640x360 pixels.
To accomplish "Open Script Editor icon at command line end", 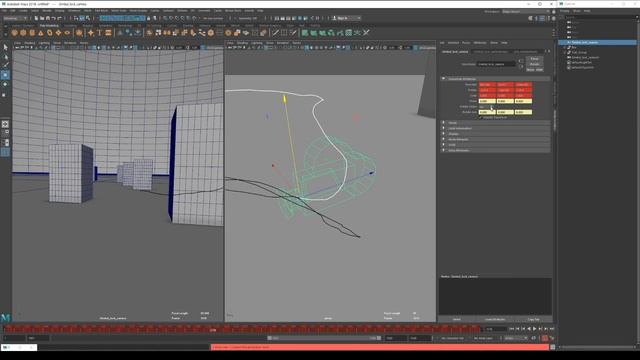I will 553,347.
